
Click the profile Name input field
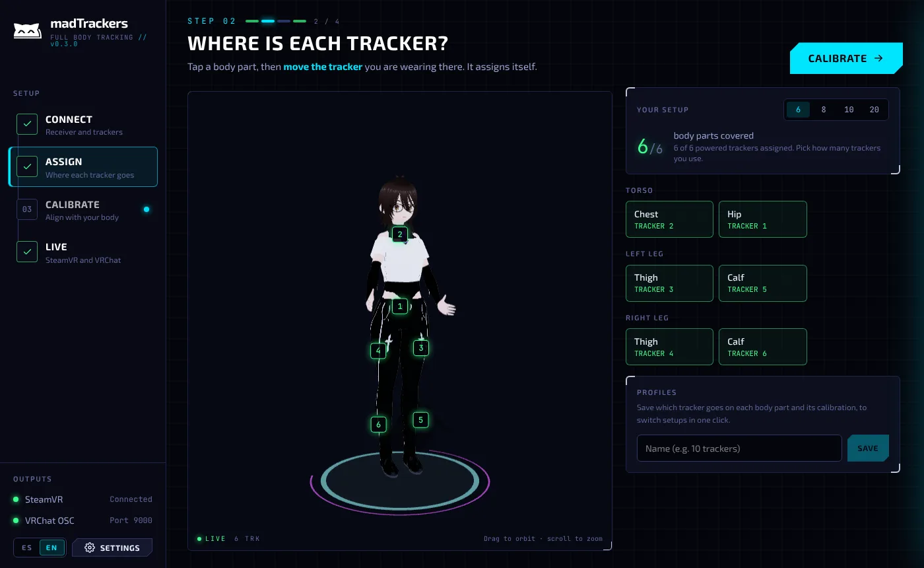pos(739,448)
